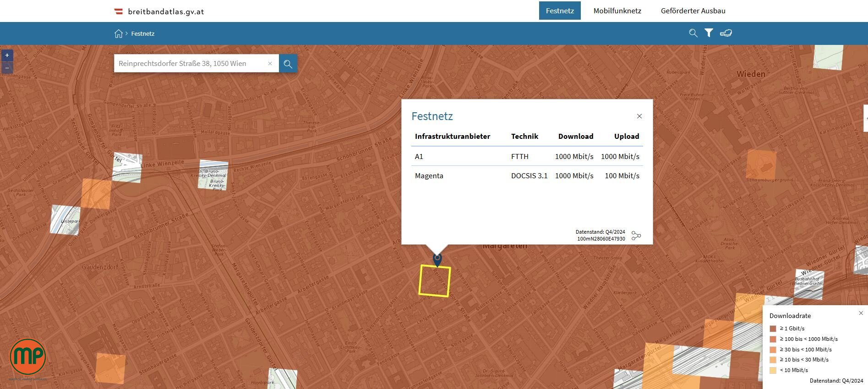Click the Download column header
868x389 pixels.
[x=576, y=136]
